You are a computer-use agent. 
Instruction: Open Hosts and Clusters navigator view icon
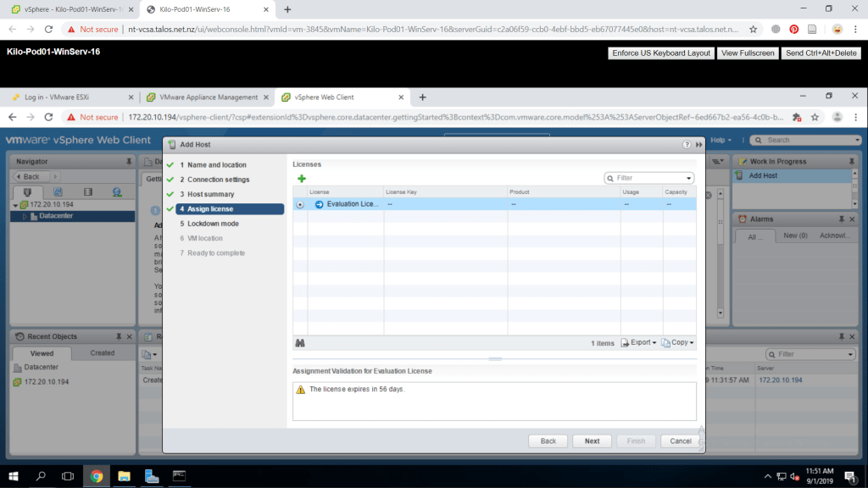coord(29,192)
